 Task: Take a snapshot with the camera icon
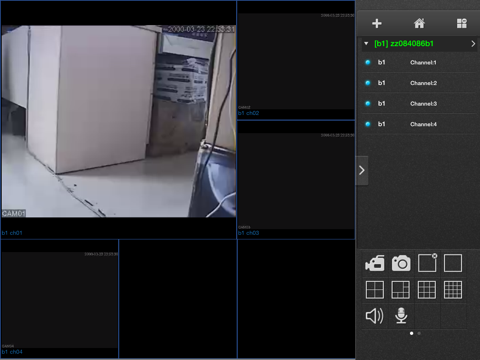(x=401, y=263)
